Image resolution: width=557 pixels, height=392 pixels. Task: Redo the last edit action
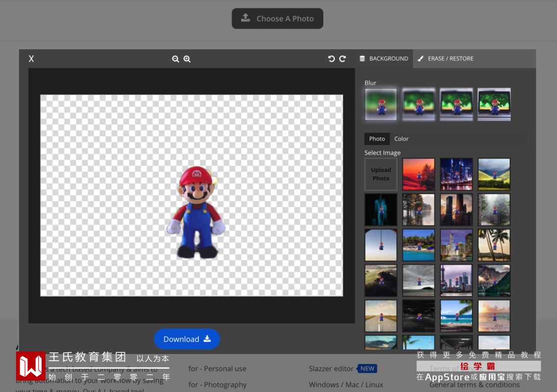pos(342,59)
